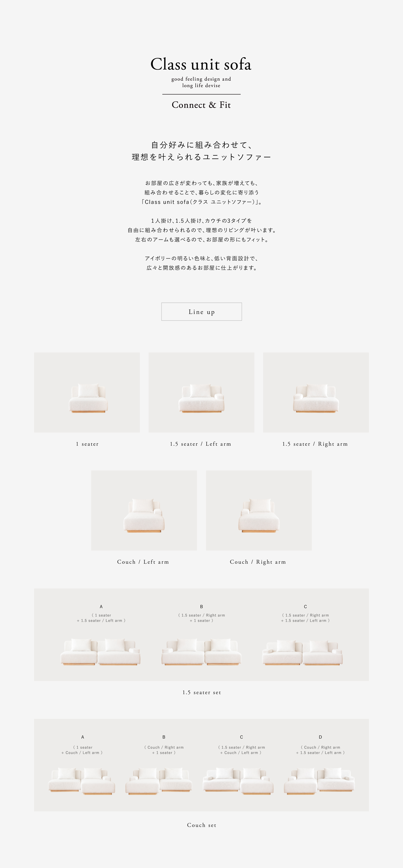The height and width of the screenshot is (868, 403).
Task: Click the 'Class unit sofa' title heading
Action: pyautogui.click(x=201, y=64)
